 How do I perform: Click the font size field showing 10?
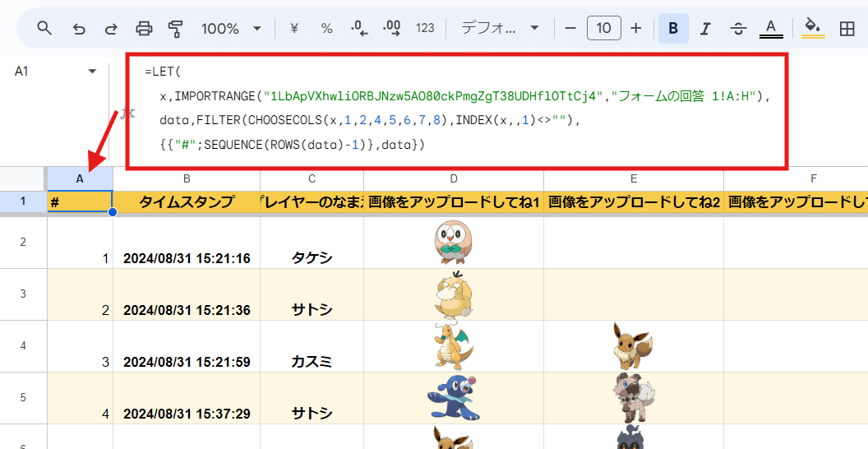604,28
